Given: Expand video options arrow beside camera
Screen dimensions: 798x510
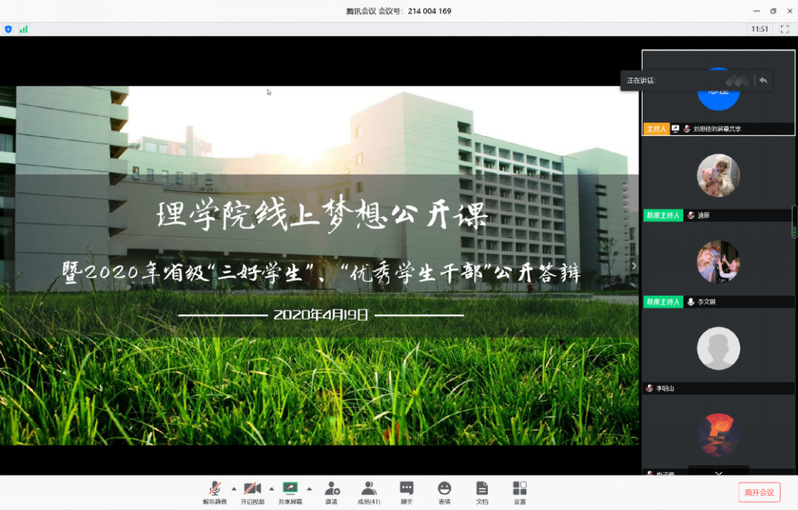Looking at the screenshot, I should 271,489.
